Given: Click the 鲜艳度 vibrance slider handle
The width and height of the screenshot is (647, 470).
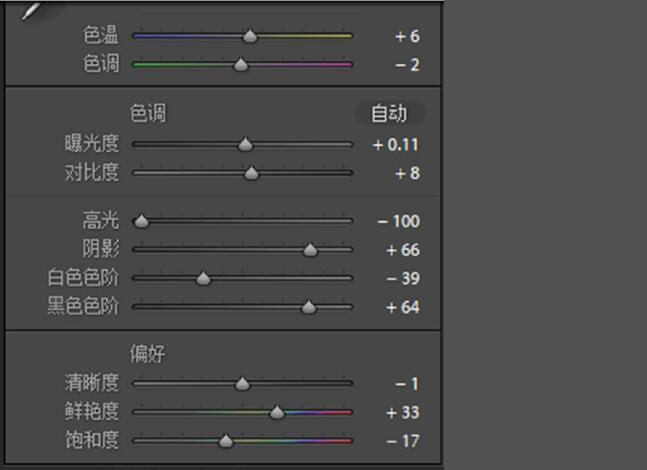Looking at the screenshot, I should [x=277, y=412].
